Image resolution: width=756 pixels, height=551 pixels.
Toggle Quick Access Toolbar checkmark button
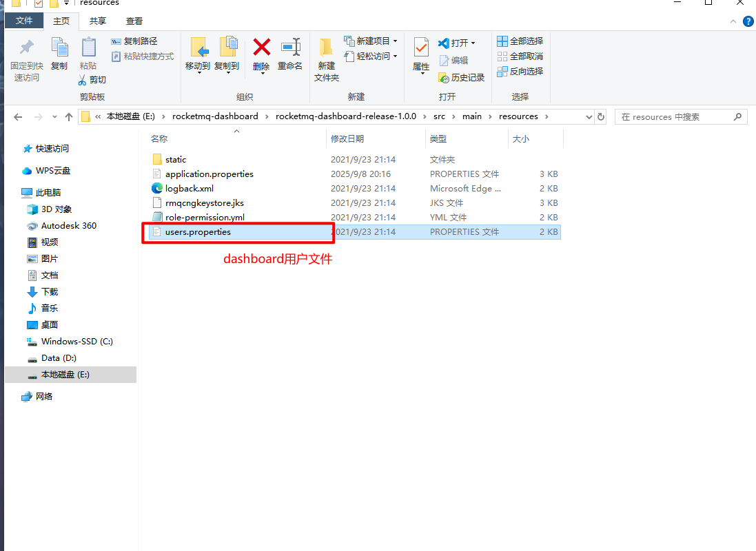(x=39, y=3)
